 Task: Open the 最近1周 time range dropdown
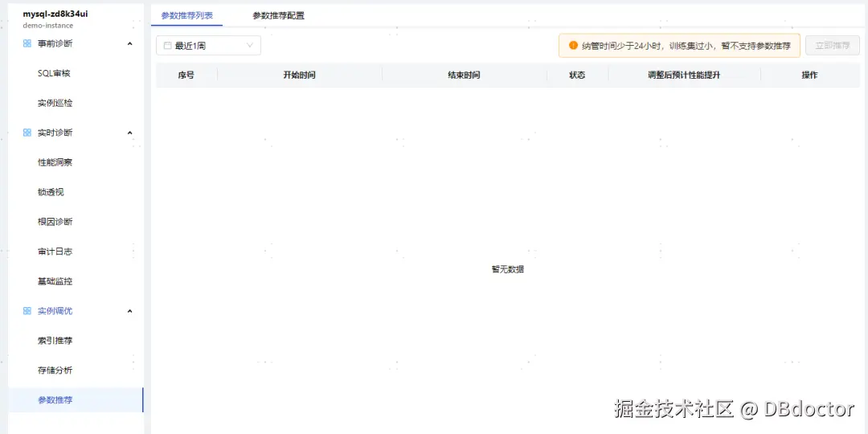pos(208,45)
